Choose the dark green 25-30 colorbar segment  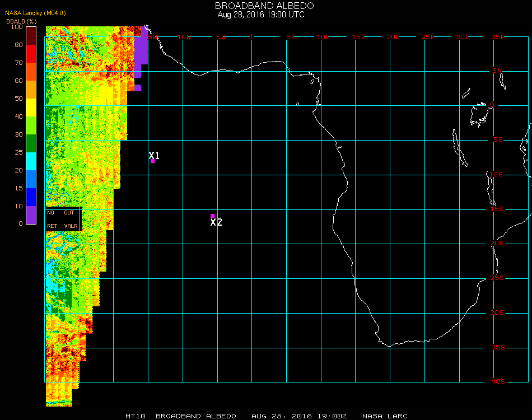(x=31, y=143)
